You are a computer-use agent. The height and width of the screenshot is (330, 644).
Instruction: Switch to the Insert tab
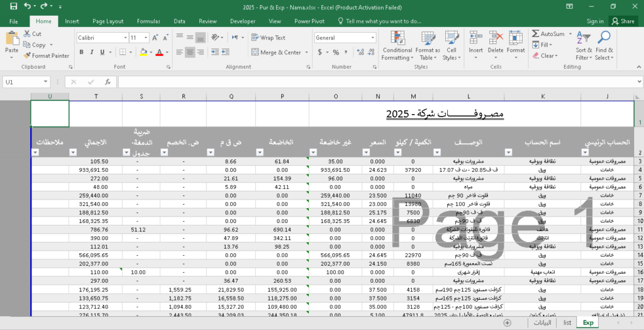pyautogui.click(x=72, y=21)
